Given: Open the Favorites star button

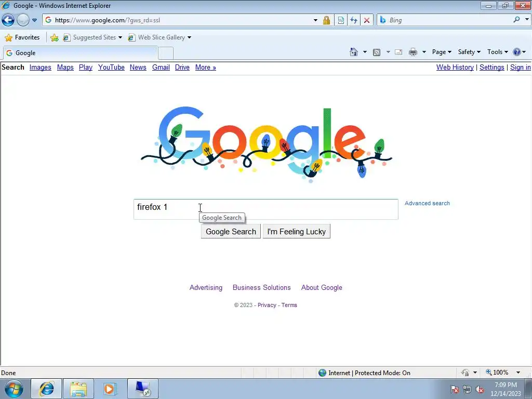Looking at the screenshot, I should [x=22, y=37].
